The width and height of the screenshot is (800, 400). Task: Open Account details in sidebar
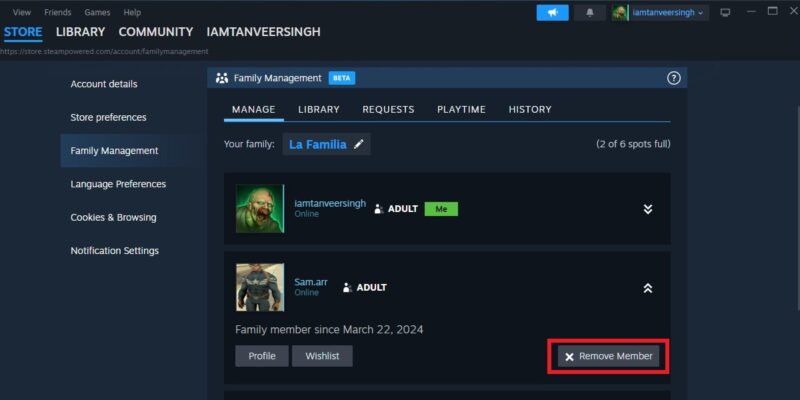click(x=104, y=84)
